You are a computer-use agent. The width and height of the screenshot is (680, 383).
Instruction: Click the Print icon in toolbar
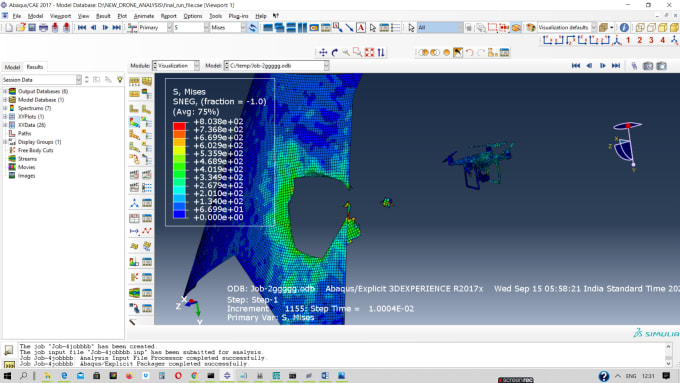tap(43, 28)
